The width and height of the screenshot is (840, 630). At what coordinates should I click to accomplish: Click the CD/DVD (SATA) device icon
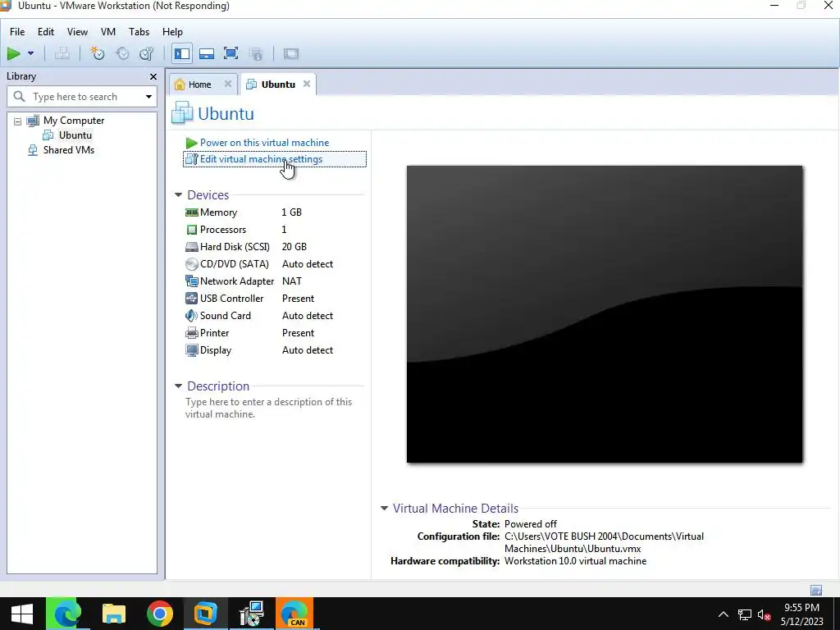tap(191, 264)
